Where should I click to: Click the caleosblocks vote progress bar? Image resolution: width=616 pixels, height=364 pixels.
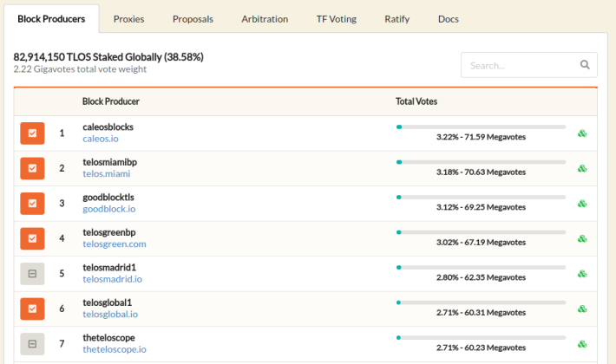click(481, 127)
